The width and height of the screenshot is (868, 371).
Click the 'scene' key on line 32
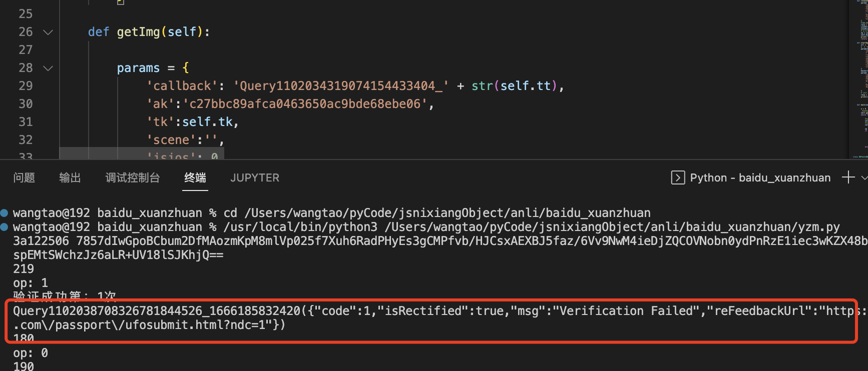[171, 140]
